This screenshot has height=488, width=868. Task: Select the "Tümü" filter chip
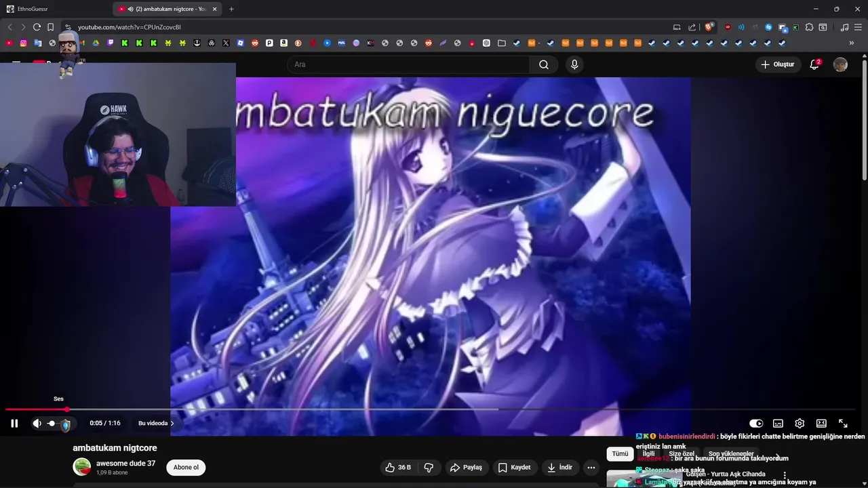pyautogui.click(x=620, y=454)
